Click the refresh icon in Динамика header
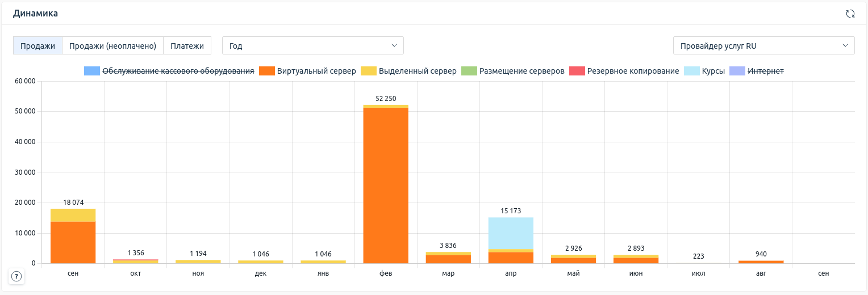868x295 pixels. pos(850,14)
